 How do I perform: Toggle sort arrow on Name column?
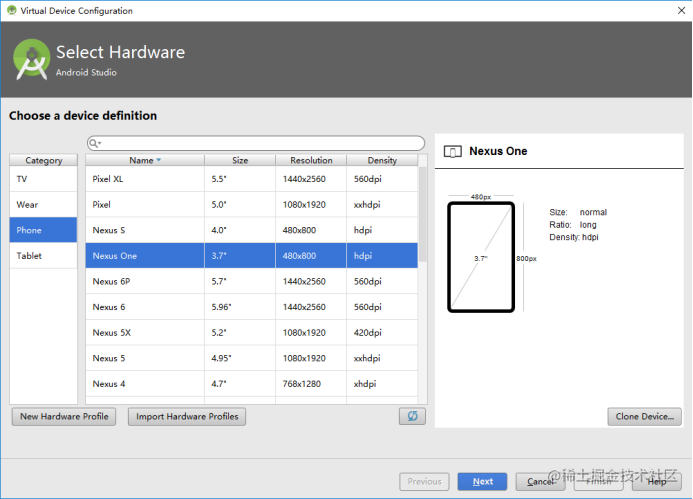pyautogui.click(x=159, y=160)
